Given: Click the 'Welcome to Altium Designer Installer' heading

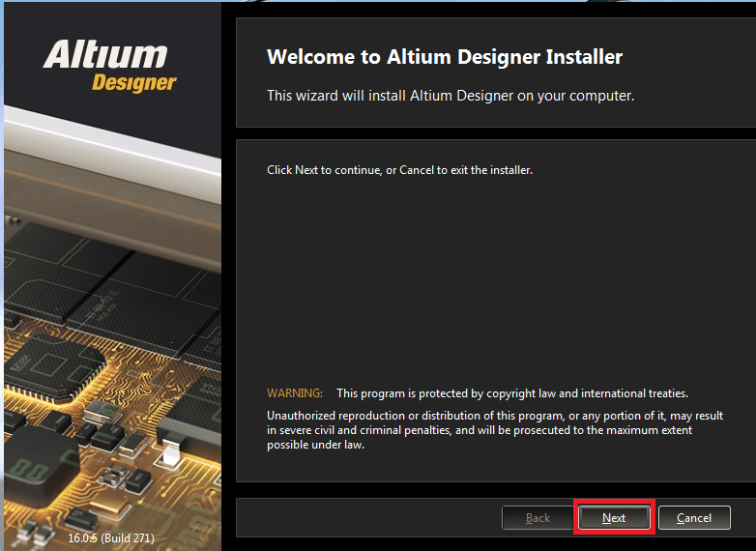Looking at the screenshot, I should coord(445,57).
